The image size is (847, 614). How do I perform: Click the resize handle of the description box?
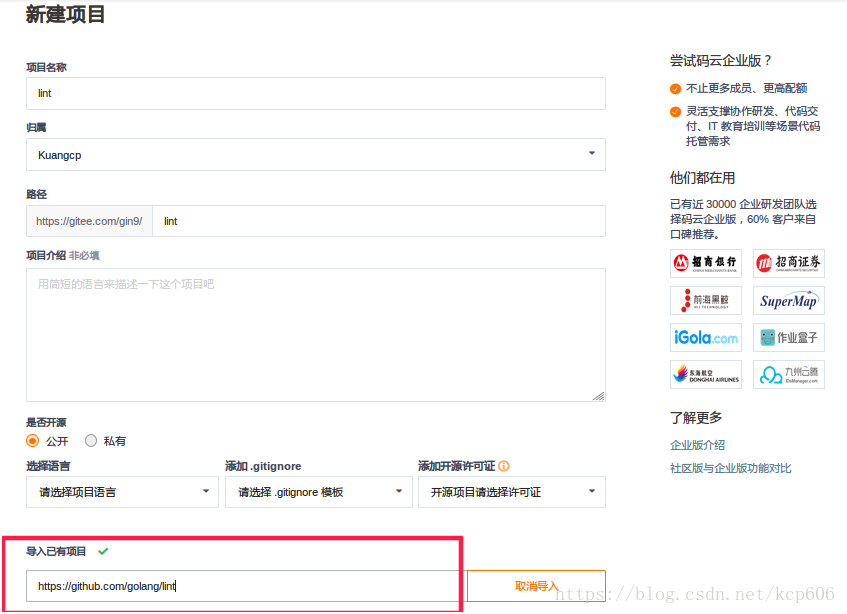[x=599, y=396]
